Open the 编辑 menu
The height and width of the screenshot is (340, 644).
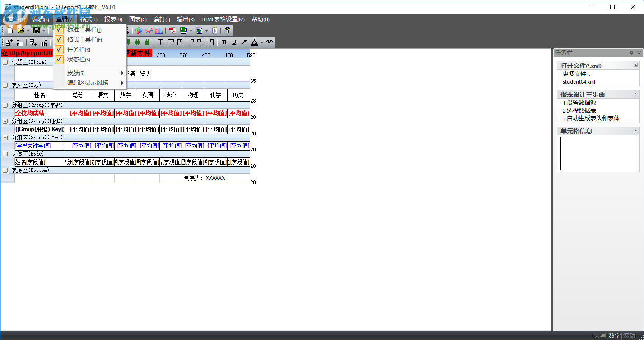pyautogui.click(x=40, y=19)
